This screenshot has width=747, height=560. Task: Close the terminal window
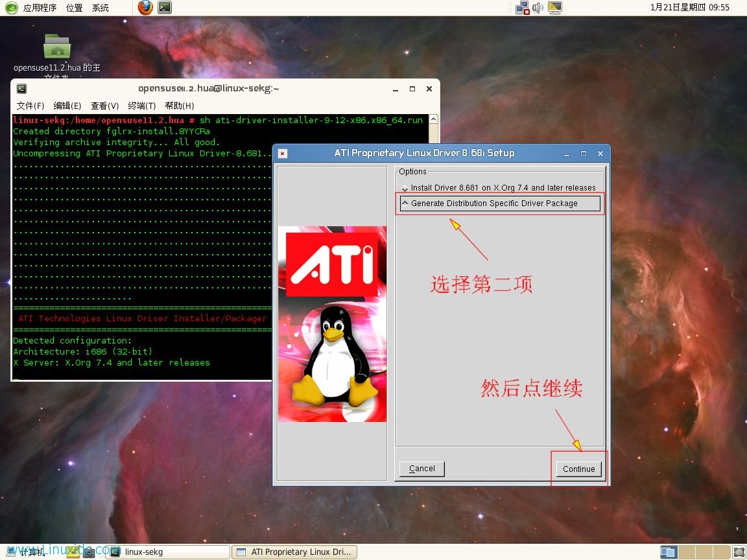[x=429, y=89]
